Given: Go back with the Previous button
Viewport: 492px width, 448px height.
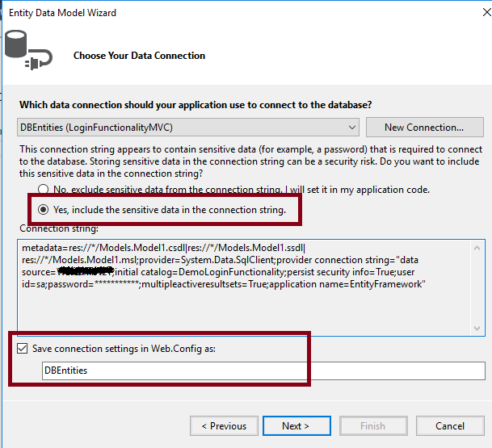Looking at the screenshot, I should [224, 425].
